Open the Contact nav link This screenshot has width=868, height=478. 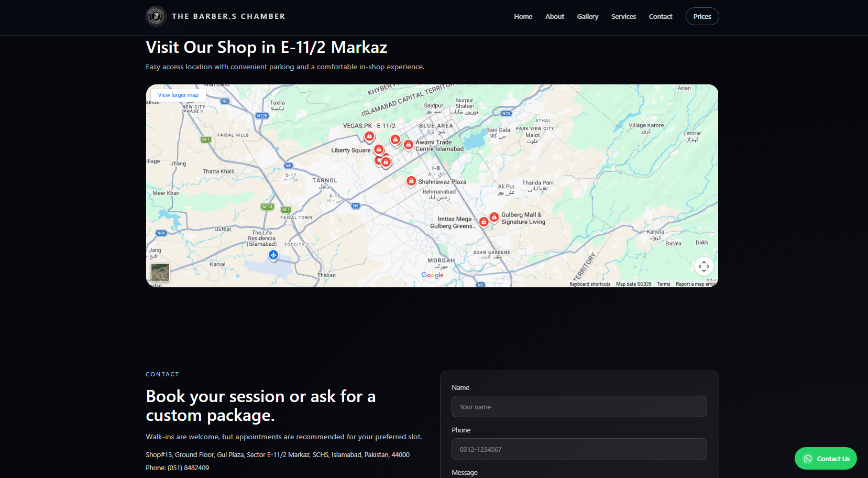coord(660,17)
